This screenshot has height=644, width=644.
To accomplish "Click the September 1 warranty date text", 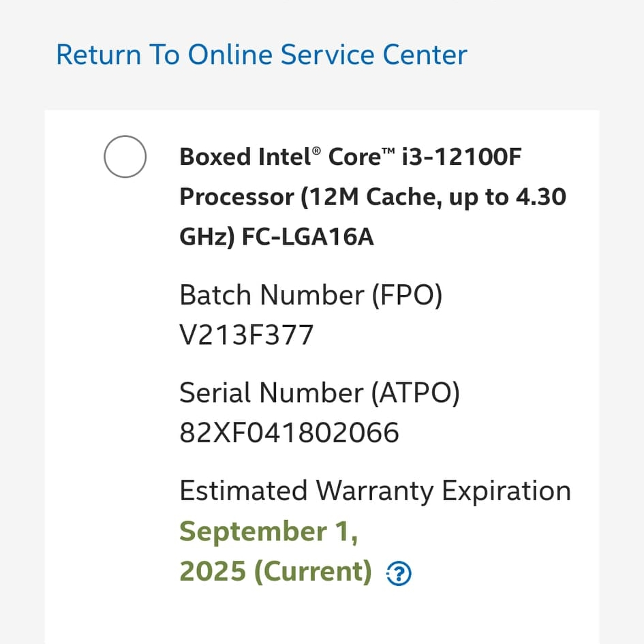I will coord(269,532).
